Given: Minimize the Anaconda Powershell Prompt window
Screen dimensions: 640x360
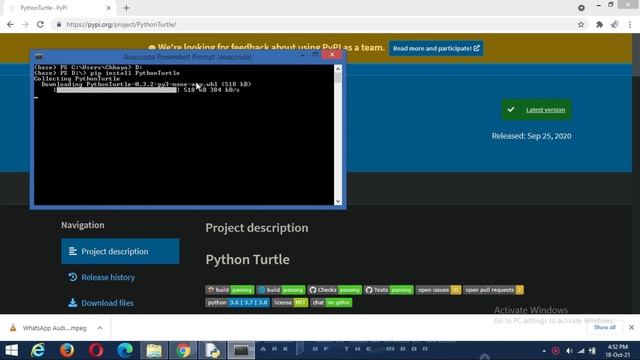Looking at the screenshot, I should pyautogui.click(x=302, y=55).
